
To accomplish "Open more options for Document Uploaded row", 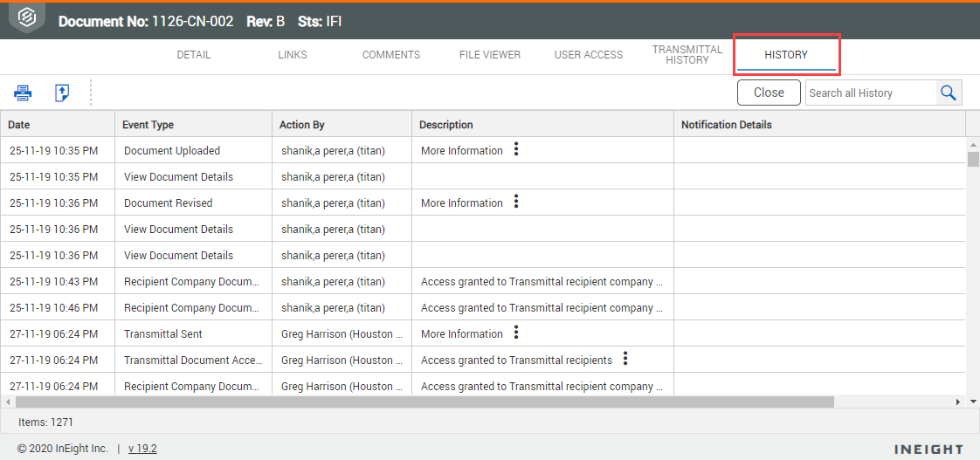I will (515, 149).
